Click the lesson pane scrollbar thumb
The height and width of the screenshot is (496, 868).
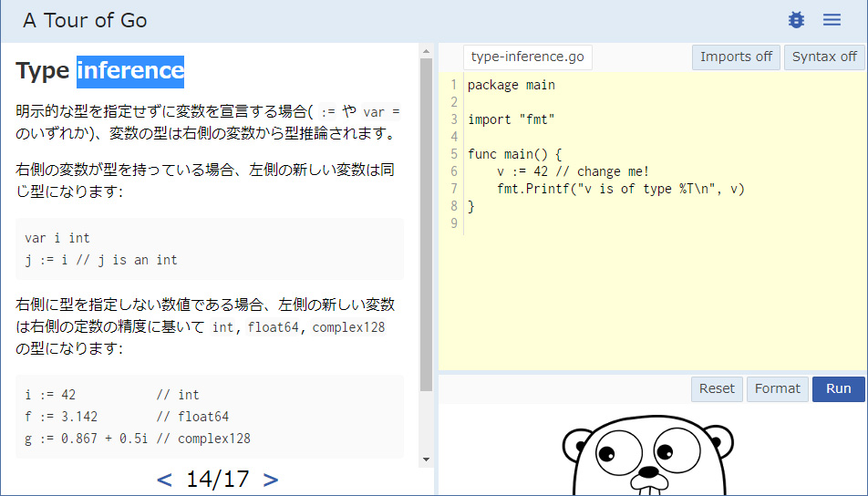click(426, 224)
